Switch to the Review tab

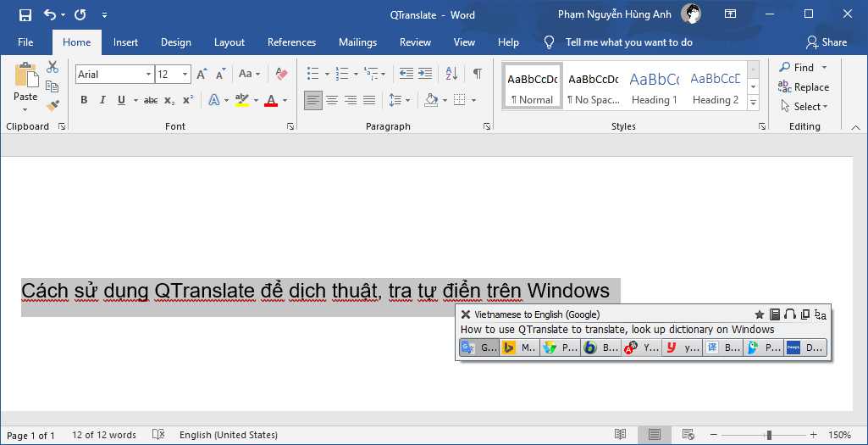[415, 42]
